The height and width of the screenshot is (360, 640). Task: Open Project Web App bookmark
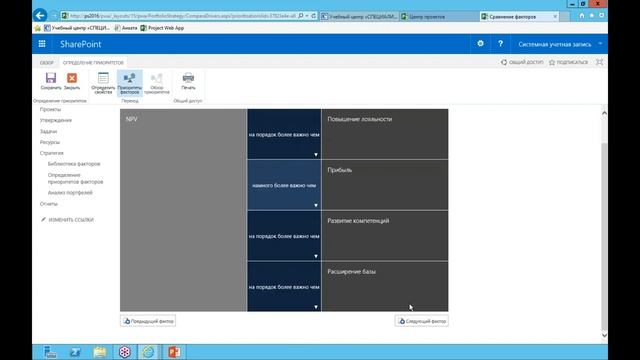[x=162, y=28]
